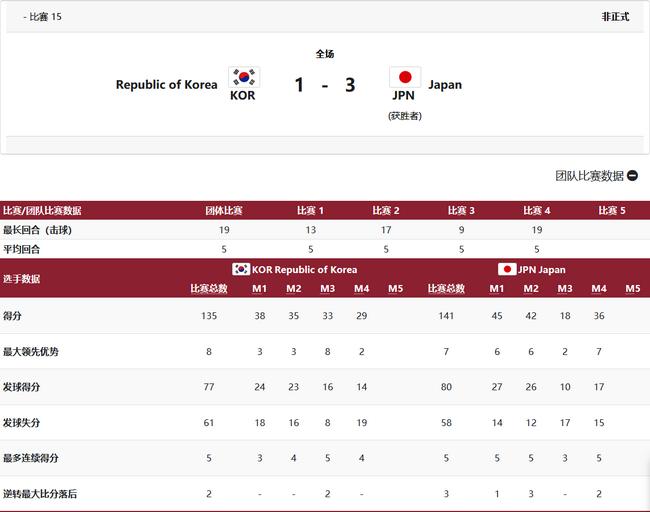
Task: Select the 比赛 2 column header
Action: click(386, 211)
